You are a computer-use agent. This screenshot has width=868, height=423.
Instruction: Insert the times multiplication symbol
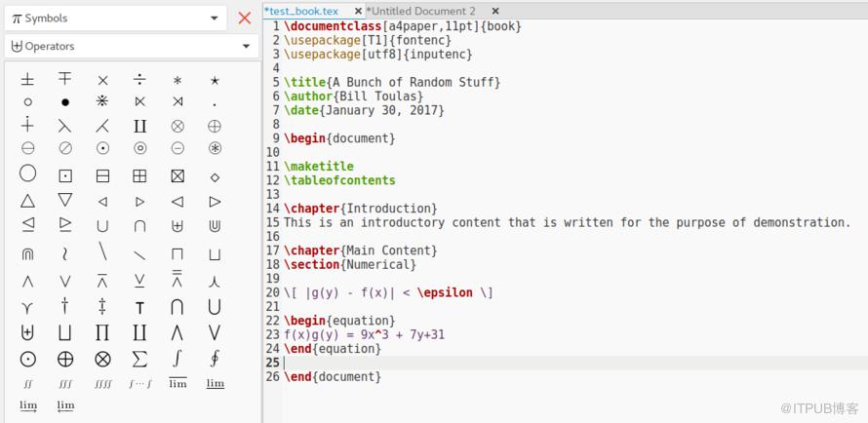[x=102, y=80]
